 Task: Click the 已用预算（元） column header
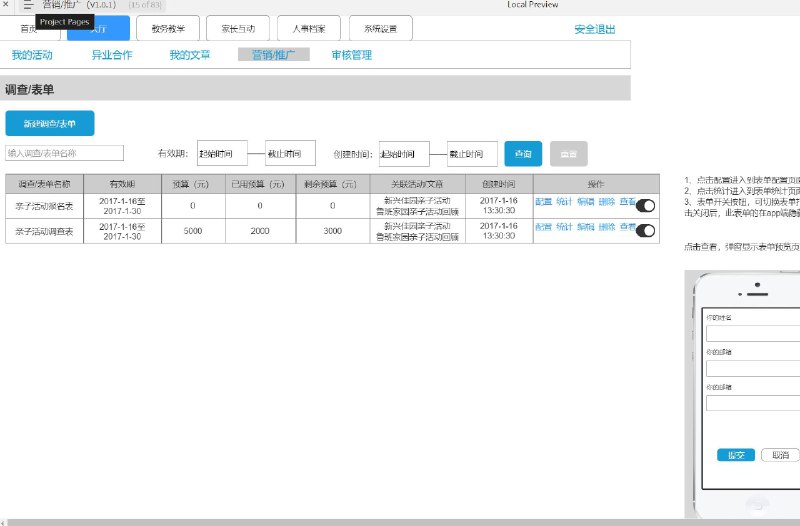(260, 184)
